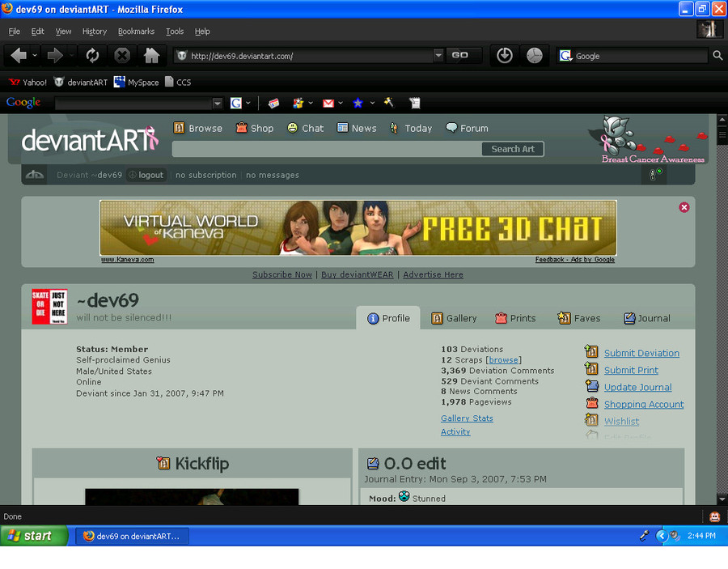This screenshot has height=569, width=728.
Task: Close the Kaneva ad with red X
Action: 684,208
